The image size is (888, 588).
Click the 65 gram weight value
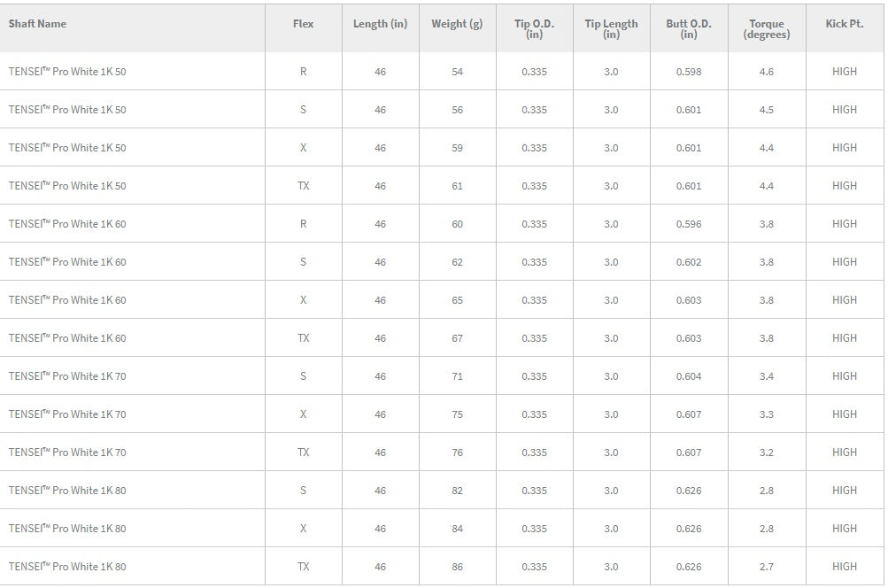pyautogui.click(x=457, y=300)
